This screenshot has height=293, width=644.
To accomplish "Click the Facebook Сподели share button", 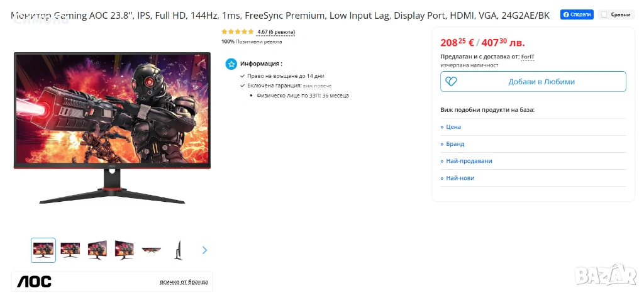I will coord(577,14).
